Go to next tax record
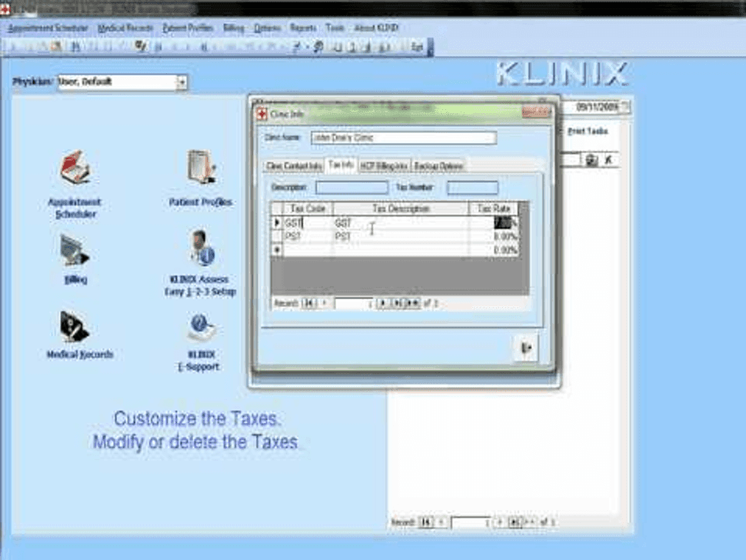The width and height of the screenshot is (746, 560). (x=382, y=304)
